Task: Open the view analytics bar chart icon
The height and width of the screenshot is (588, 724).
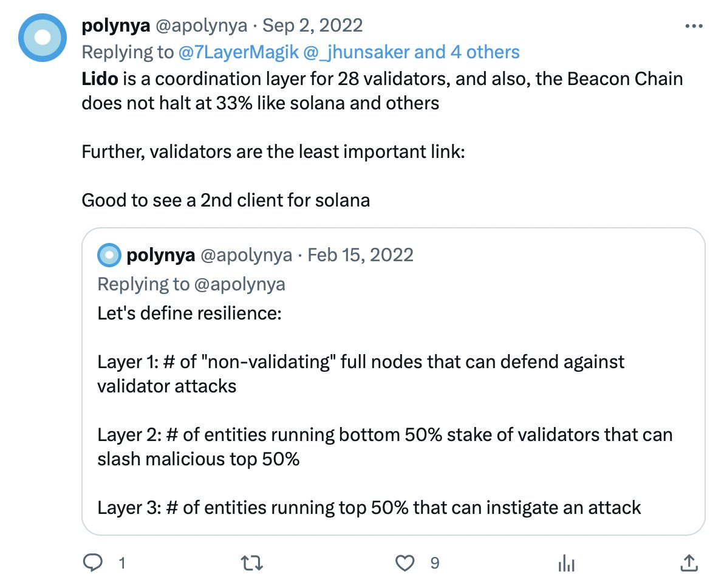Action: [x=566, y=563]
